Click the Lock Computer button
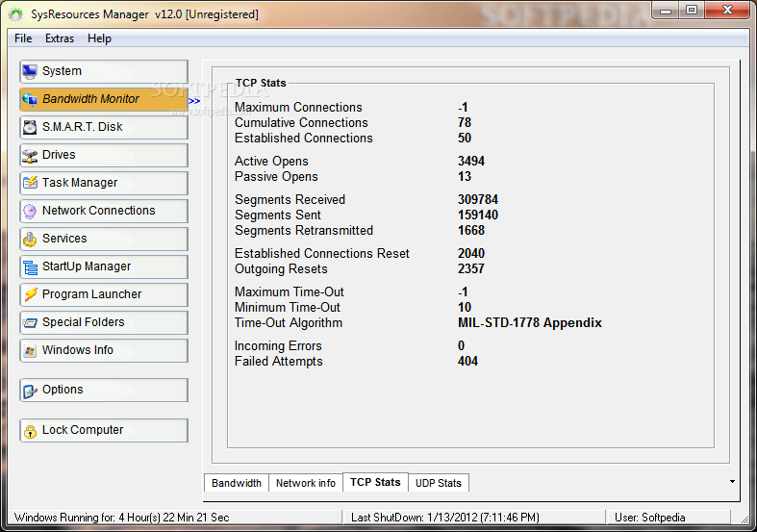Screen dimensions: 757x532 (104, 431)
